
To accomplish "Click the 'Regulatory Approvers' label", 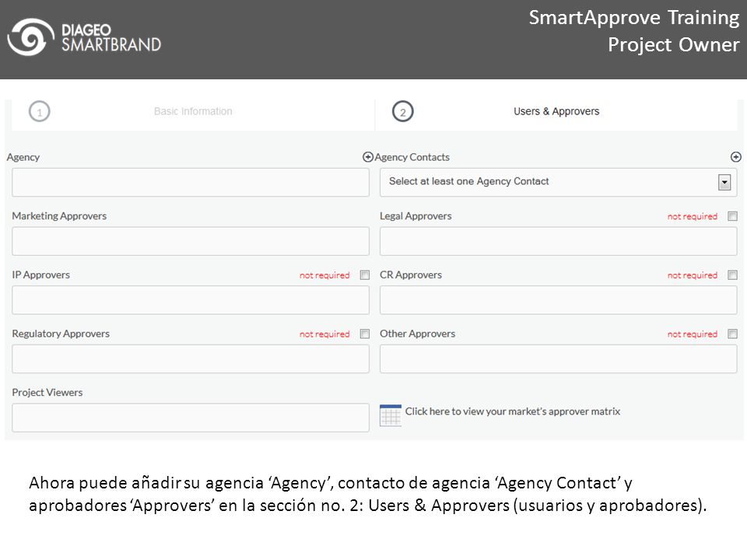I will point(61,334).
